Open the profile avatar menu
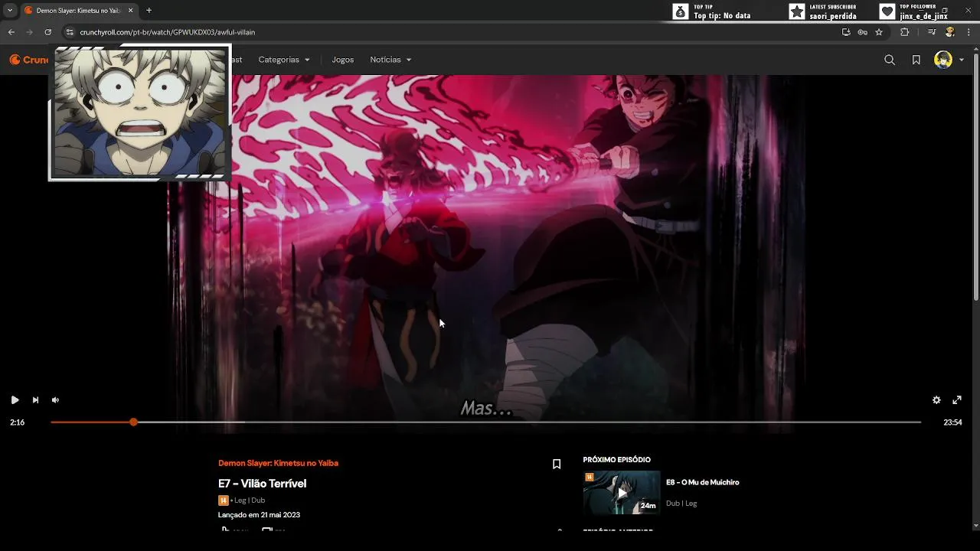The image size is (980, 551). pyautogui.click(x=943, y=60)
